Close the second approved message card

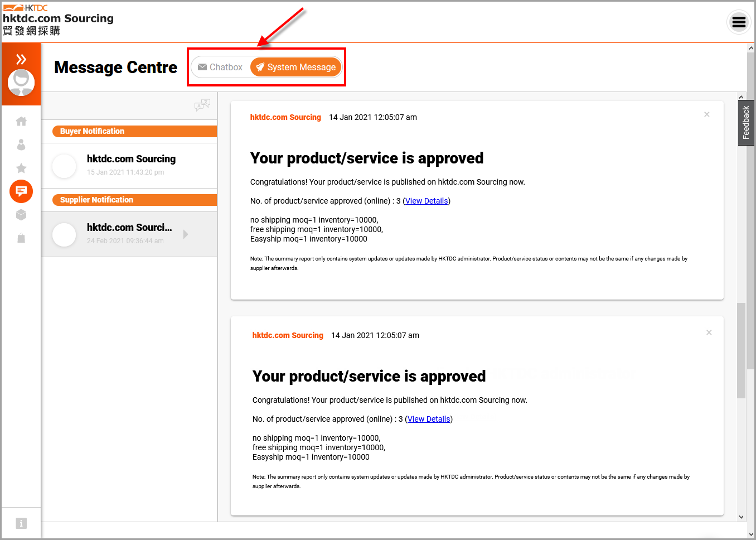709,332
